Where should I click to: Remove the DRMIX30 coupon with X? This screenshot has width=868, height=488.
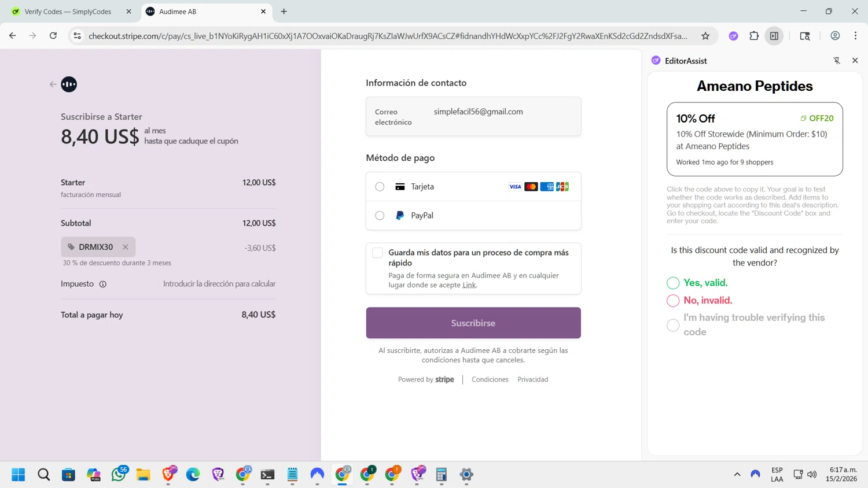point(126,247)
